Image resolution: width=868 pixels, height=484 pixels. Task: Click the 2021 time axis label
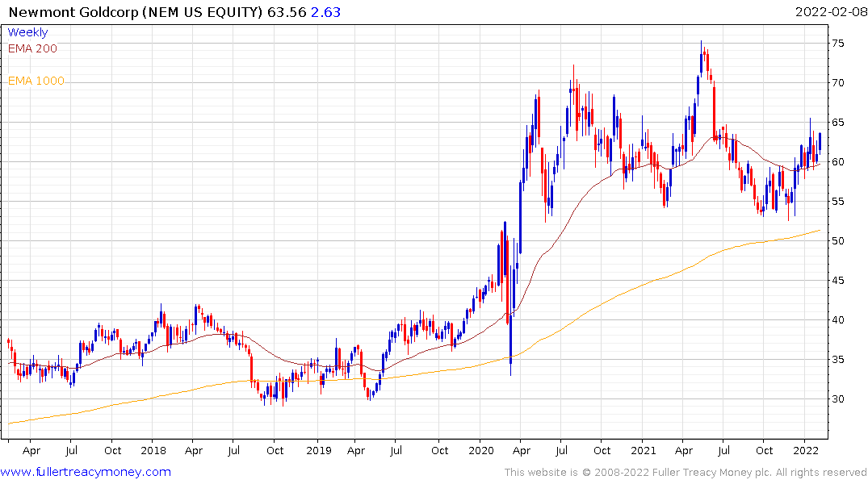coord(644,450)
